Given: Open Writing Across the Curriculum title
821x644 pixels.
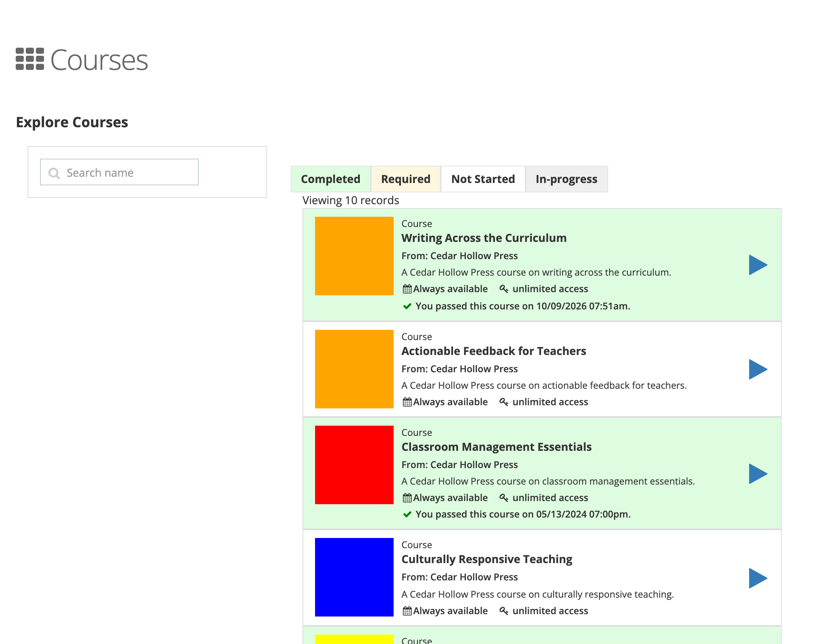Looking at the screenshot, I should pyautogui.click(x=484, y=238).
